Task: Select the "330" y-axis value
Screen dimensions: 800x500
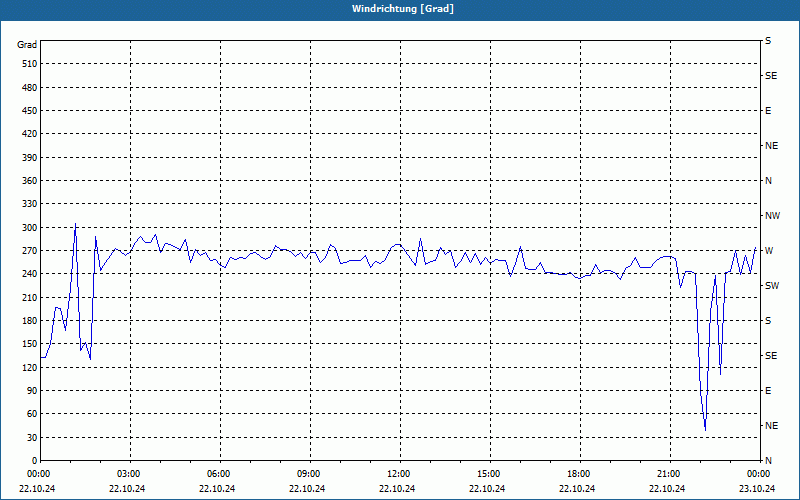Action: (30, 204)
